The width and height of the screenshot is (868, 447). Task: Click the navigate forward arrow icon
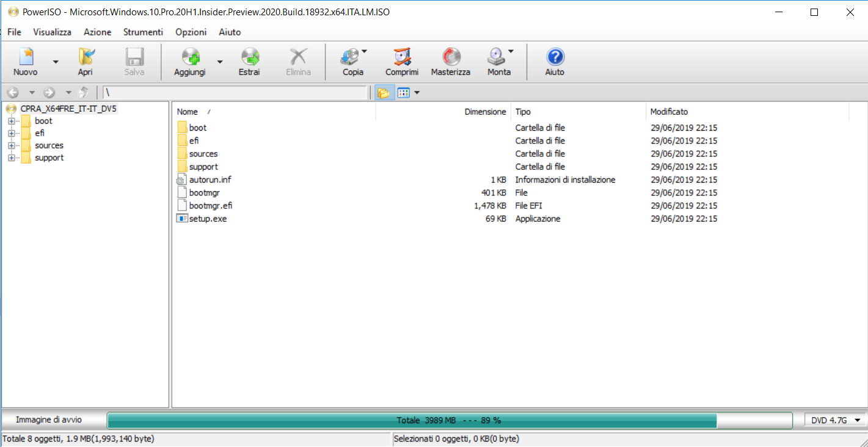tap(49, 93)
